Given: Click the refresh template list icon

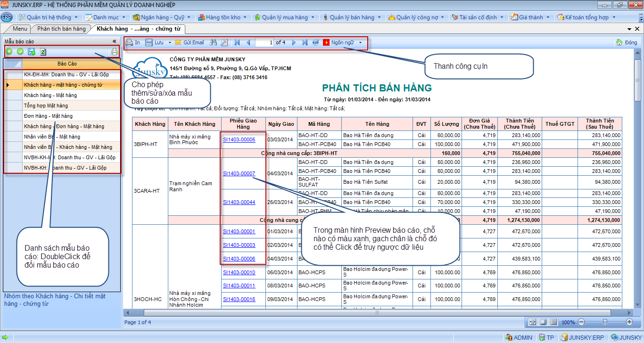Looking at the screenshot, I should [43, 52].
